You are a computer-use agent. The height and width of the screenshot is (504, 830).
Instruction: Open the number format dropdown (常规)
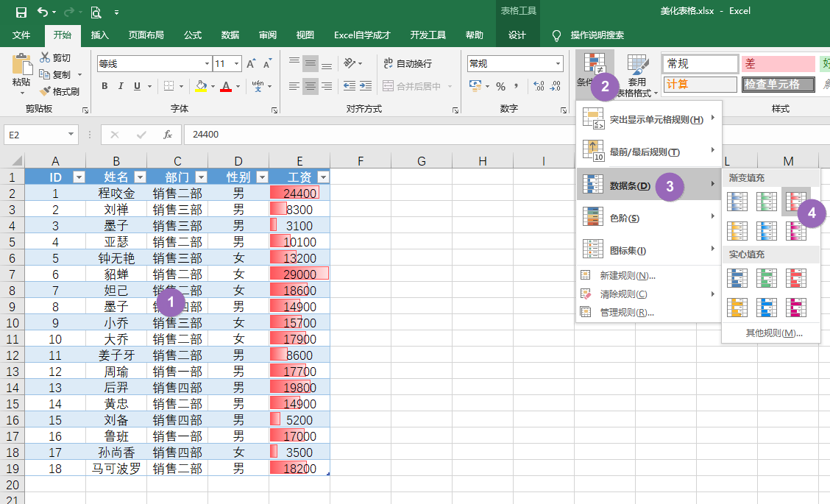point(558,63)
